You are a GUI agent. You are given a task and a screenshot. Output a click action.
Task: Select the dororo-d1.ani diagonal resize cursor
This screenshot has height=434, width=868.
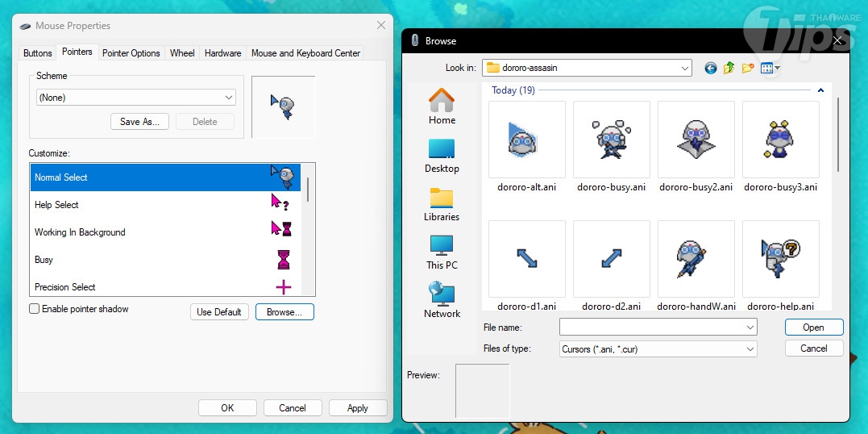tap(527, 259)
